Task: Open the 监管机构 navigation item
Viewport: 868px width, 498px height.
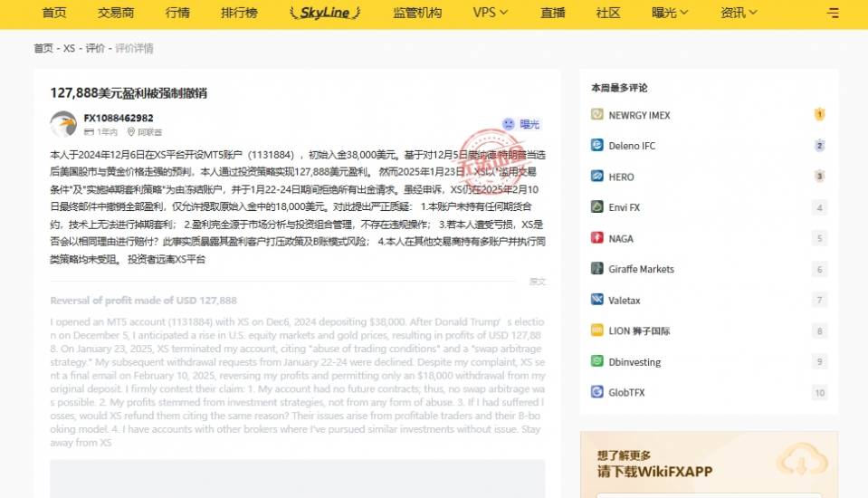Action: tap(417, 12)
